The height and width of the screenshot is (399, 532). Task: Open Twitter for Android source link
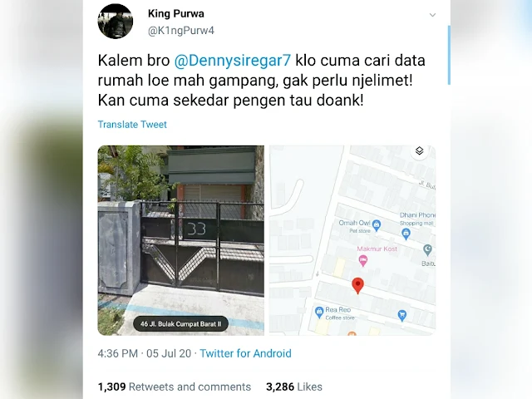pyautogui.click(x=245, y=353)
